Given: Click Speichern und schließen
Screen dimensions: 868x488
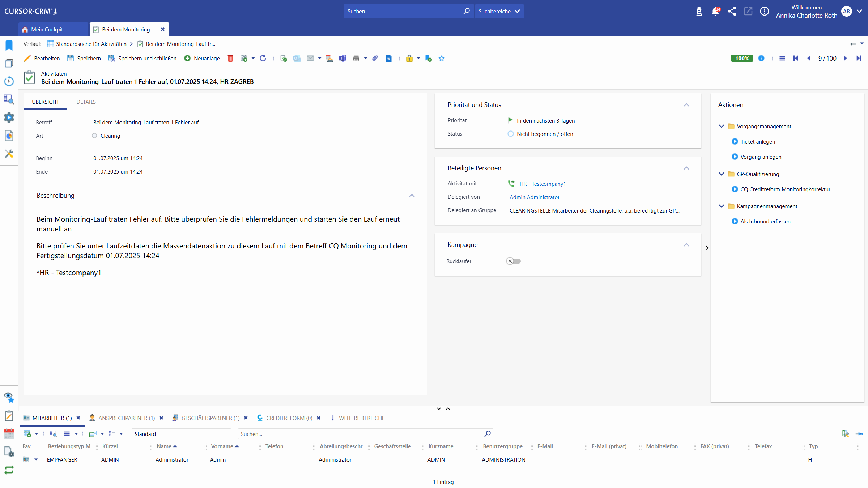Looking at the screenshot, I should 142,58.
